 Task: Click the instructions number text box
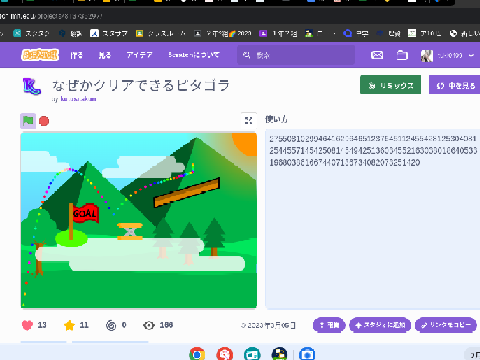pos(372,219)
